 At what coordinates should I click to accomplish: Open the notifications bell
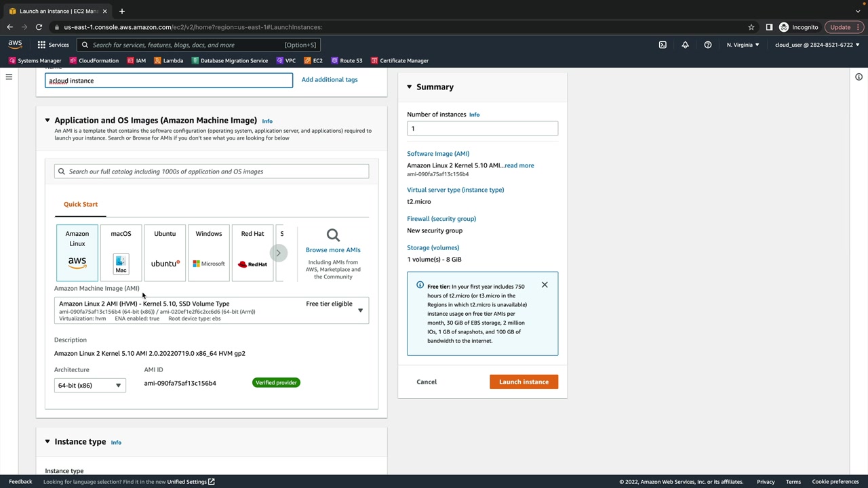(x=685, y=45)
